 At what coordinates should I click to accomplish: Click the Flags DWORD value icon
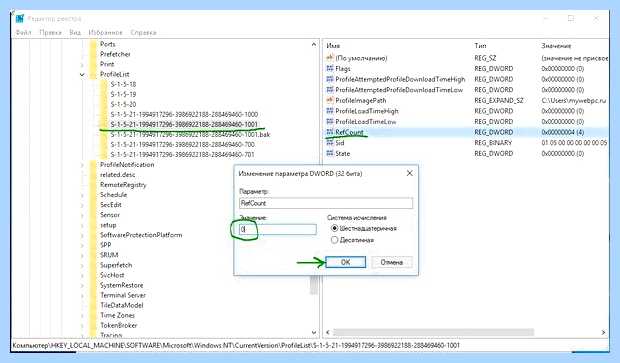click(x=330, y=68)
